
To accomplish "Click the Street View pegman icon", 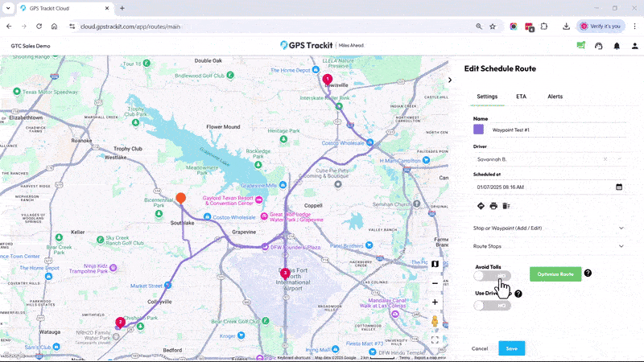I will point(435,321).
